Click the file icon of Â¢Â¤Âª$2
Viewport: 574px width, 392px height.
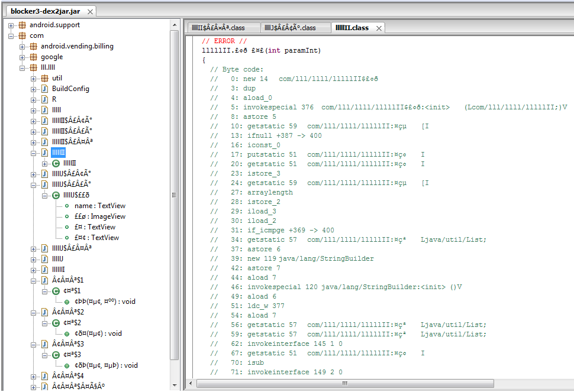pyautogui.click(x=44, y=312)
